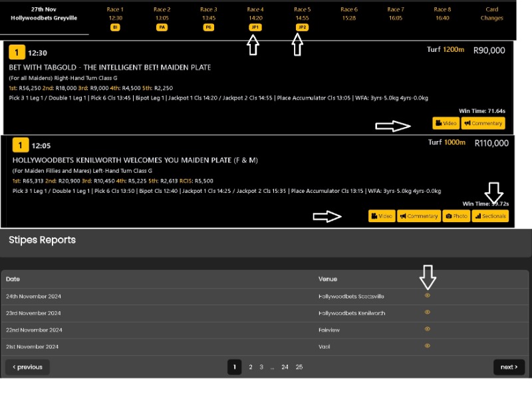532x399 pixels.
Task: Open page 2 of stipes reports
Action: click(251, 367)
